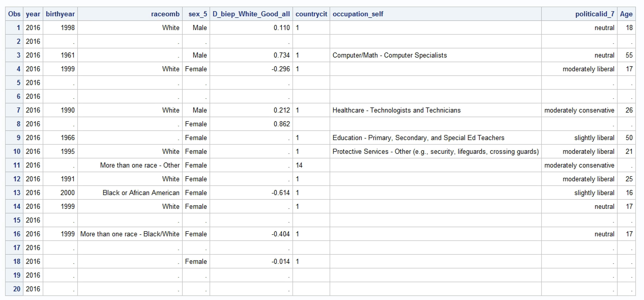Click the birthyear column header
Screen dimensions: 644x300
coord(60,14)
